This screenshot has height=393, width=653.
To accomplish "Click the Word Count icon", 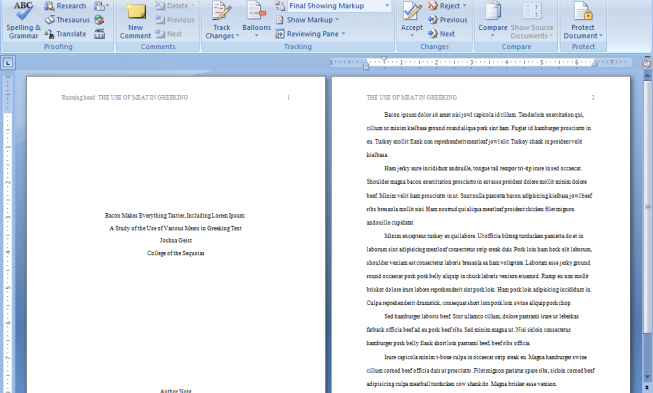I will pyautogui.click(x=100, y=34).
